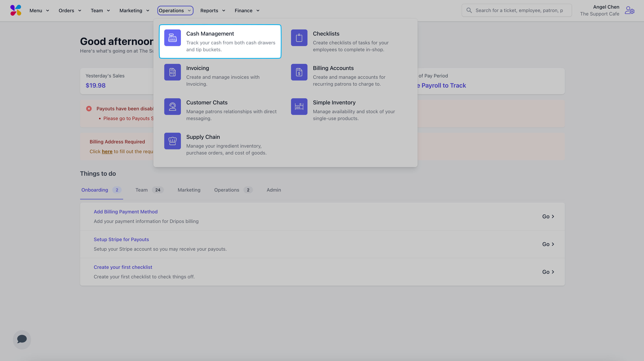Click Go for Setup Stripe for Payouts

pyautogui.click(x=548, y=244)
